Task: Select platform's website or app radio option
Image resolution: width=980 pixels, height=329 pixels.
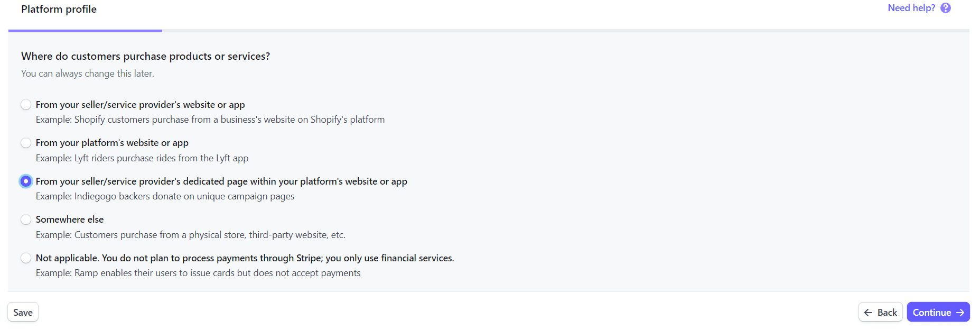Action: point(26,143)
